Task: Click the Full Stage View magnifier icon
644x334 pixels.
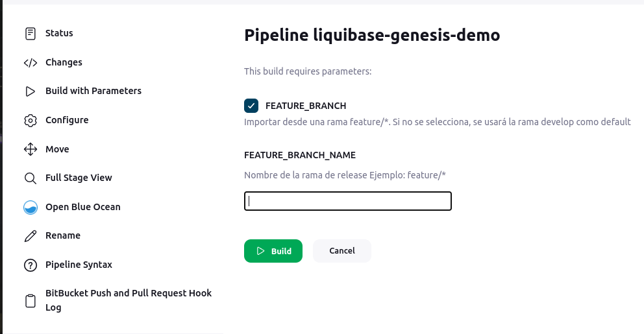Action: click(x=31, y=178)
